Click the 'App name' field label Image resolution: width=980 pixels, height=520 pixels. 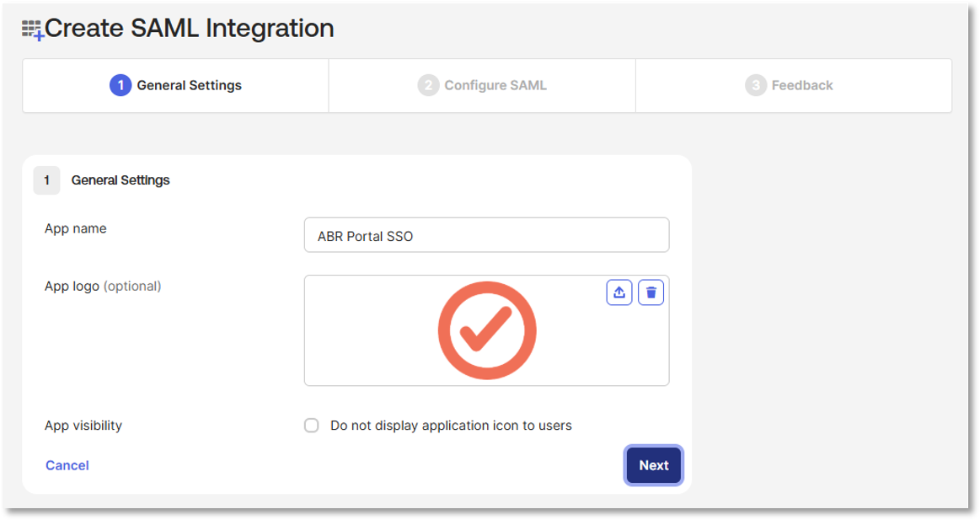(76, 228)
